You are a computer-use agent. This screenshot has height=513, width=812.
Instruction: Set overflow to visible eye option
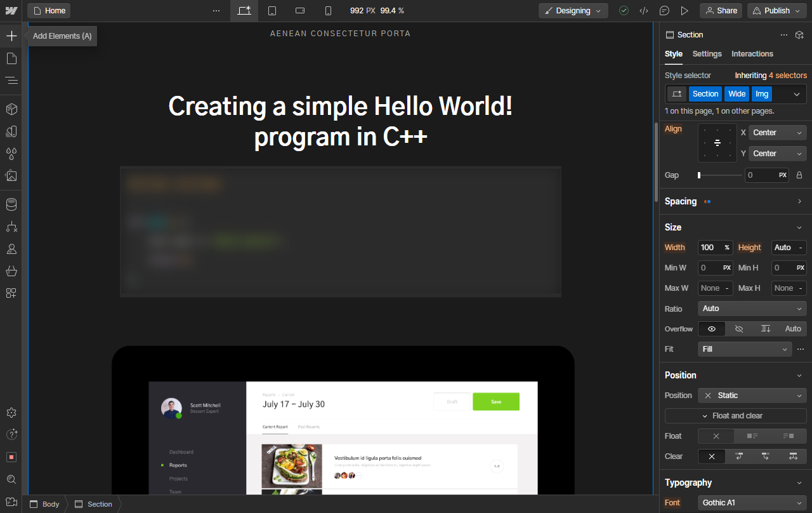[712, 329]
